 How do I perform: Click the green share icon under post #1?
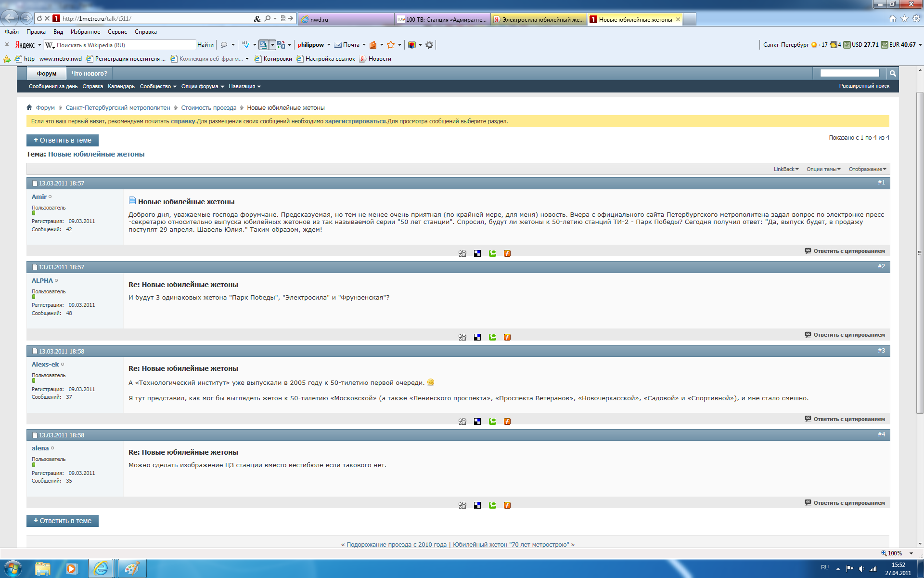click(x=492, y=253)
